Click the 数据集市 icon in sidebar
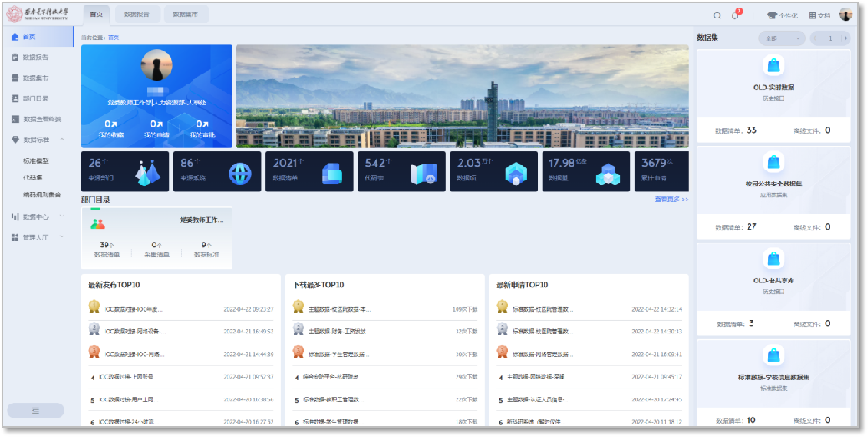The width and height of the screenshot is (868, 437). click(15, 78)
